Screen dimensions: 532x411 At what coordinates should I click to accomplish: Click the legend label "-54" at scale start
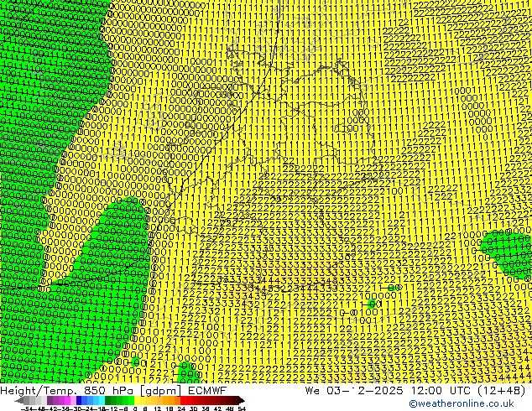(27, 408)
